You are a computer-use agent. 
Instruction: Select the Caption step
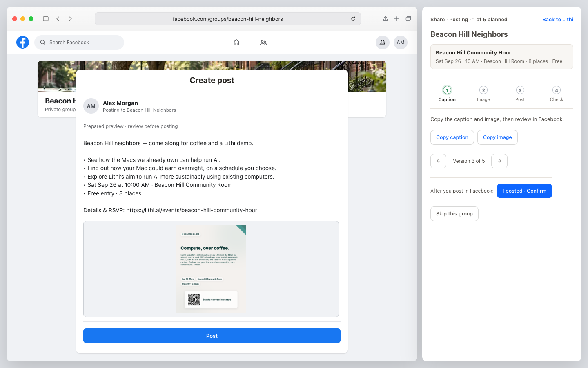[x=447, y=94]
